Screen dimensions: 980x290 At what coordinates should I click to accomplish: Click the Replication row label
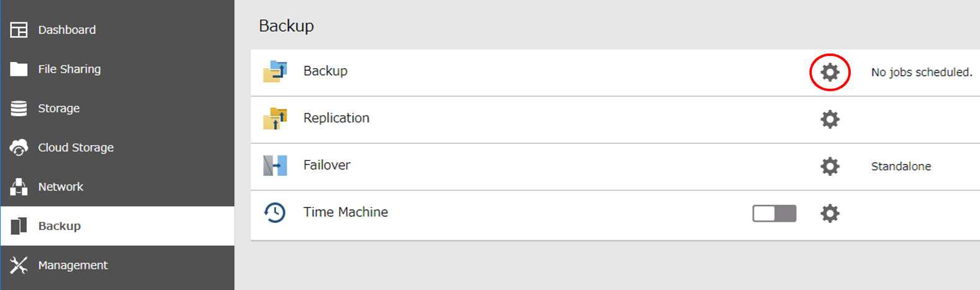(x=336, y=118)
